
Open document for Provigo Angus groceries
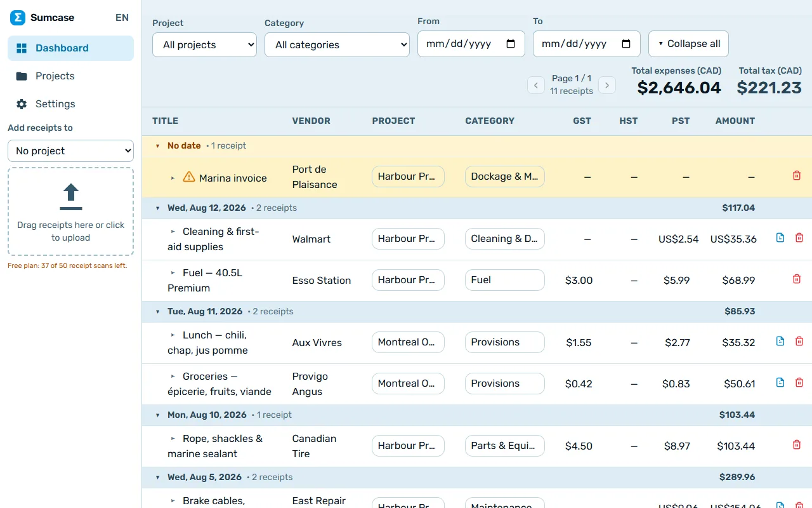(x=780, y=382)
